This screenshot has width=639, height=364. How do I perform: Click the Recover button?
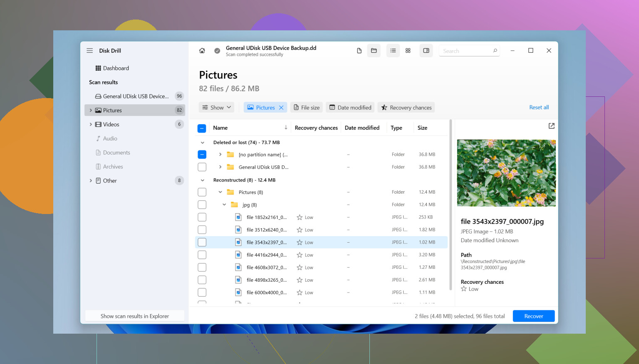(x=534, y=316)
